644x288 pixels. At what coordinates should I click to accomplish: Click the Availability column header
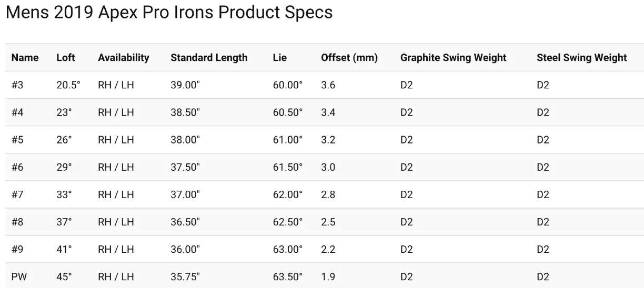pyautogui.click(x=124, y=58)
